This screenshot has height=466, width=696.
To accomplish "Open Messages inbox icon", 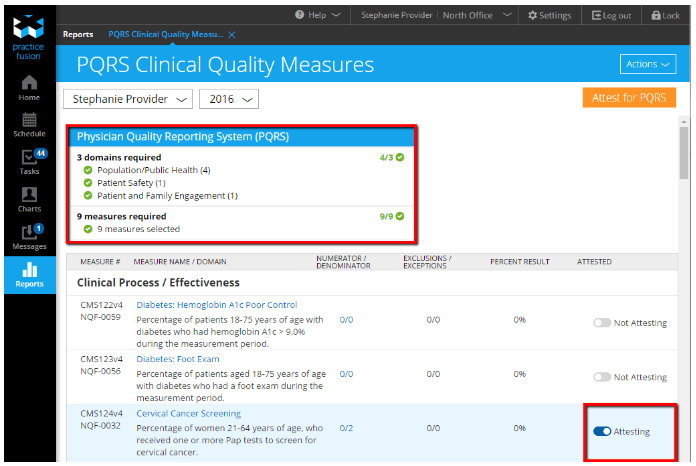I will [x=29, y=237].
